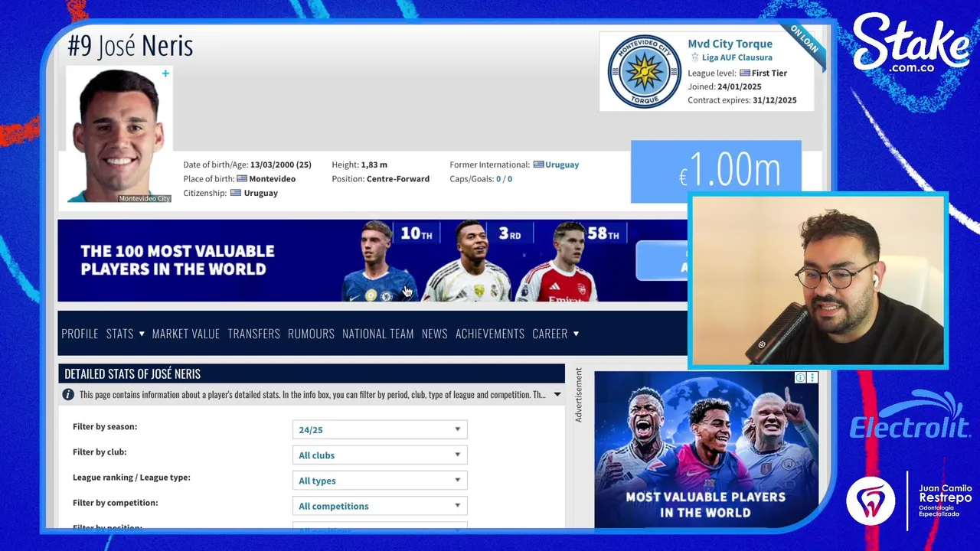Click the streamer webcam overlay
980x551 pixels.
click(x=818, y=280)
